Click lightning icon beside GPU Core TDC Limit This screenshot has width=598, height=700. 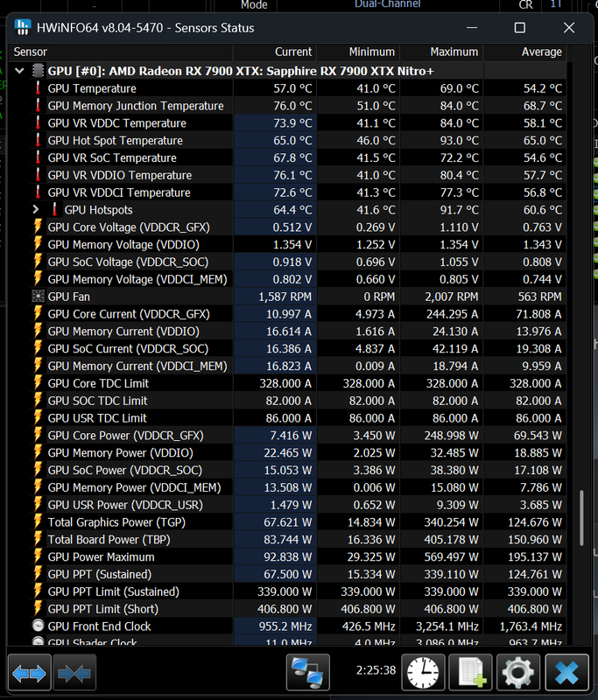point(38,383)
